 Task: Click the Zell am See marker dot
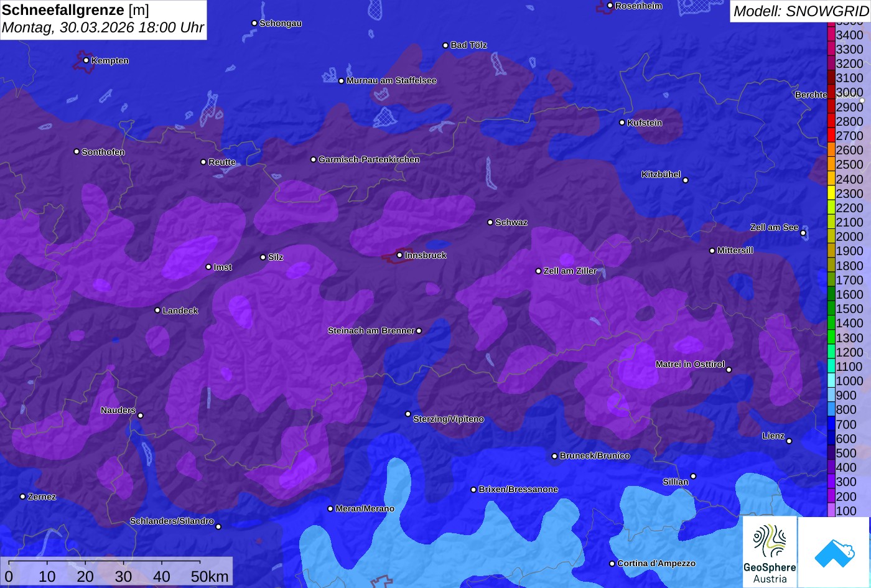pyautogui.click(x=803, y=233)
